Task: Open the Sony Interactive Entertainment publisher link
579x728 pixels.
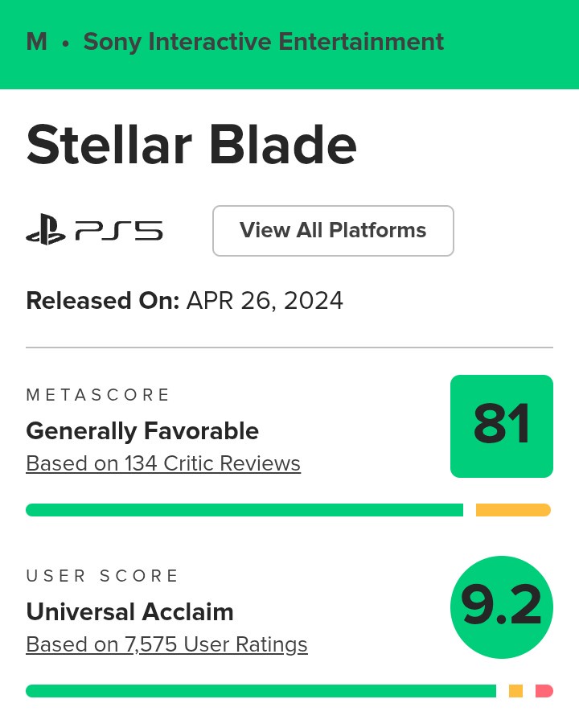Action: [x=263, y=42]
